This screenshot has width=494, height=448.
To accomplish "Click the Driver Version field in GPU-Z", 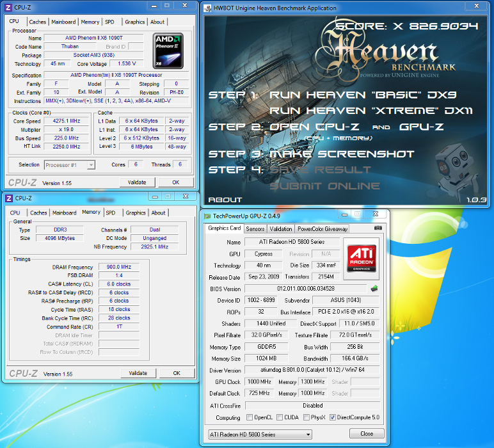I will coord(312,370).
